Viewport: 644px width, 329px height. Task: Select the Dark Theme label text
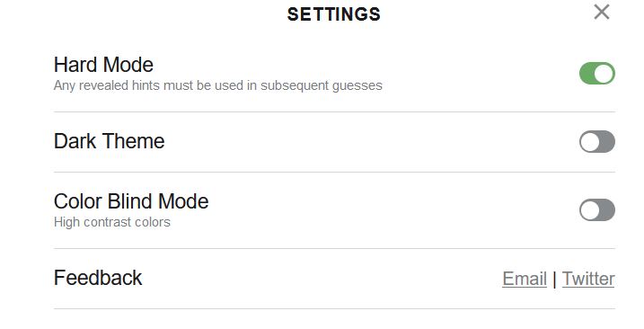110,141
